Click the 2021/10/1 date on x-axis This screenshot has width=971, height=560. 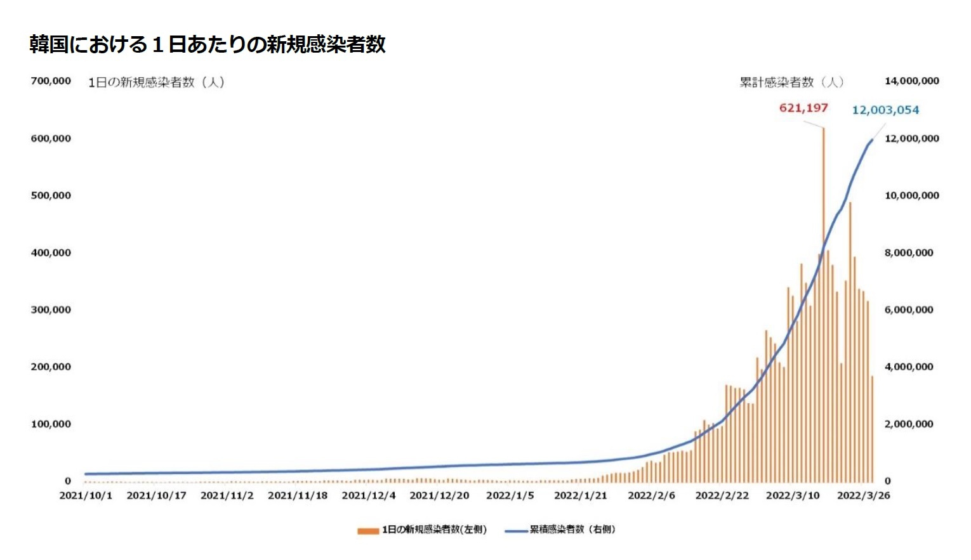(86, 495)
